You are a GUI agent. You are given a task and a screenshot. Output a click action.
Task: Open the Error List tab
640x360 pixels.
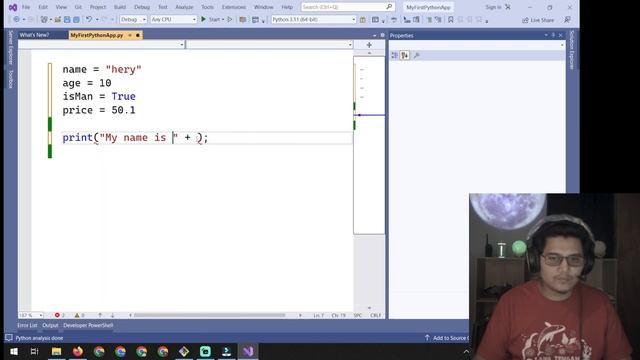coord(27,325)
